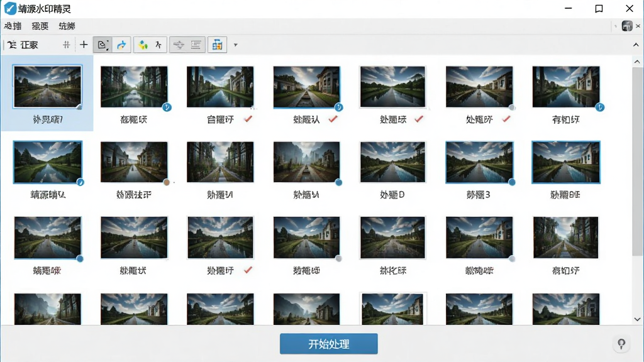Viewport: 644px width, 362px height.
Task: Click the gray badge on third row's fourth thumbnail
Action: pos(338,258)
